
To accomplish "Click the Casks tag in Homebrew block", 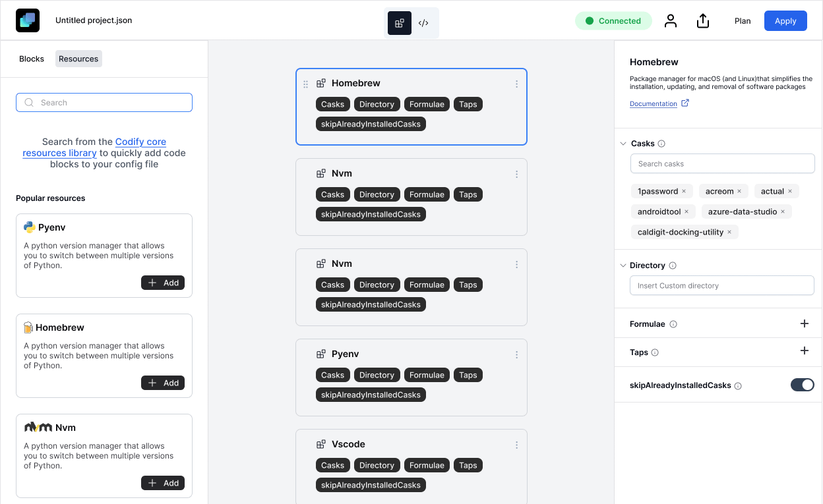I will [x=332, y=104].
